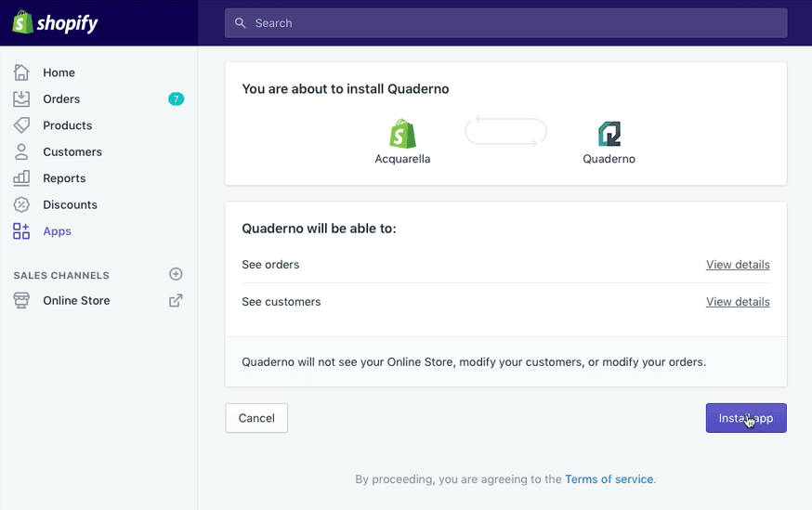Click the Apps grid icon

coord(21,231)
